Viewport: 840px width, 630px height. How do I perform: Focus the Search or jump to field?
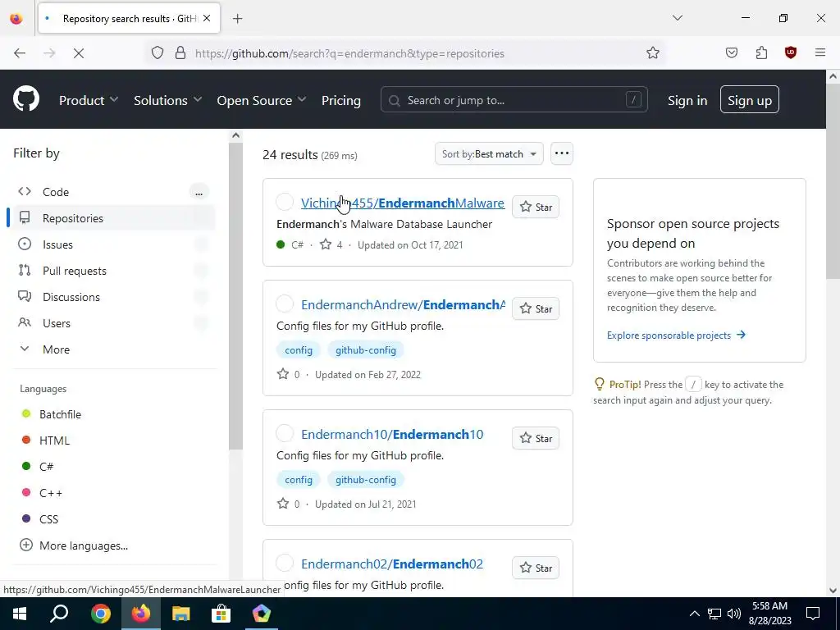(514, 99)
